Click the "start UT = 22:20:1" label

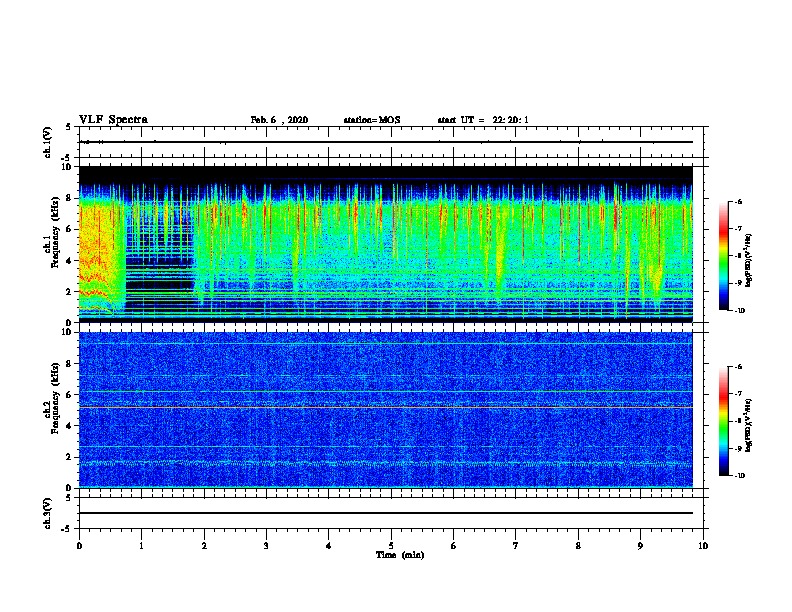click(483, 120)
